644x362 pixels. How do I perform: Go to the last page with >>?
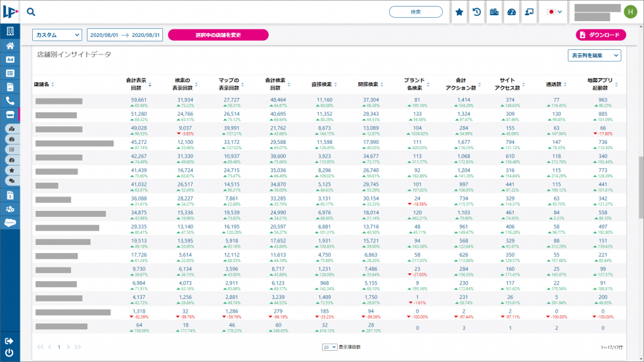pos(78,348)
